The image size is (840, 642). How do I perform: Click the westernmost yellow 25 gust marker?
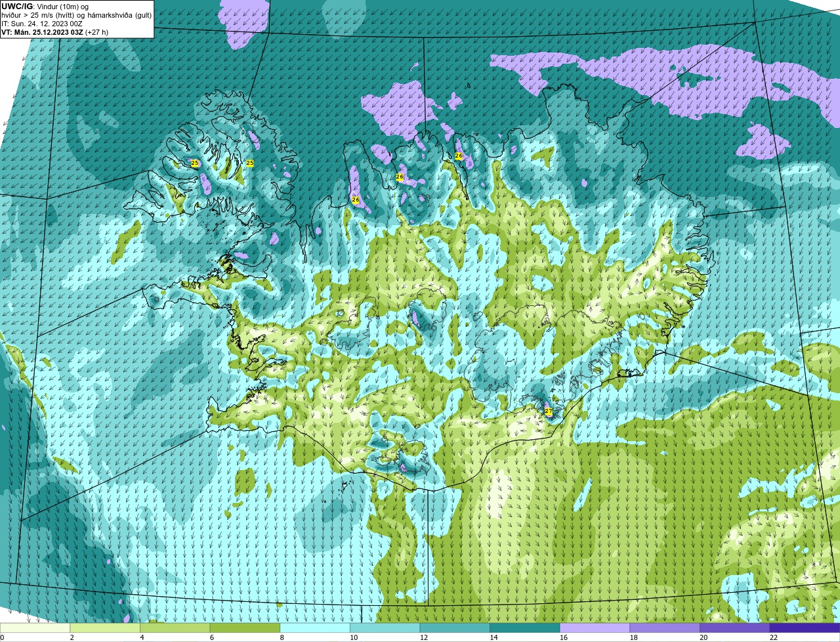click(x=194, y=163)
